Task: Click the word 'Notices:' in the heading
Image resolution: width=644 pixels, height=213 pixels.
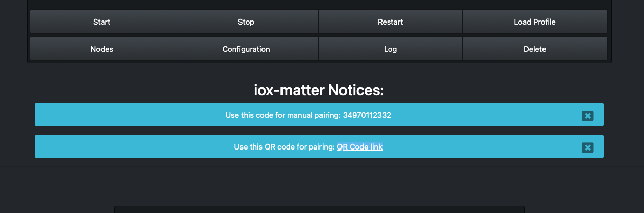Action: (355, 91)
